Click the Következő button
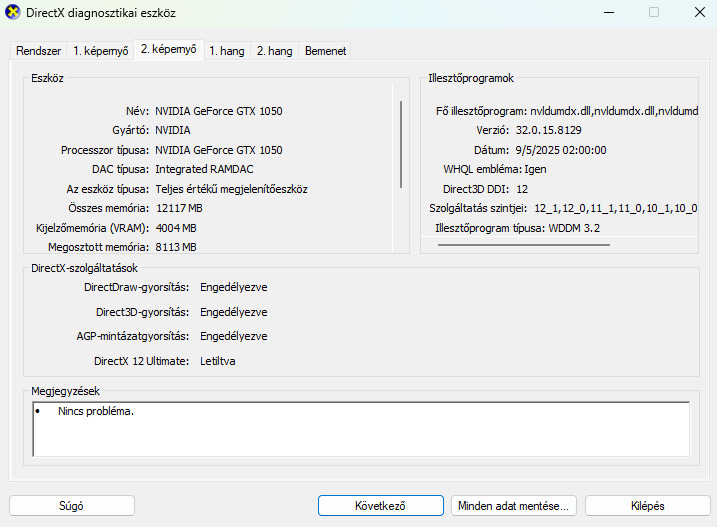717x527 pixels. pos(381,505)
